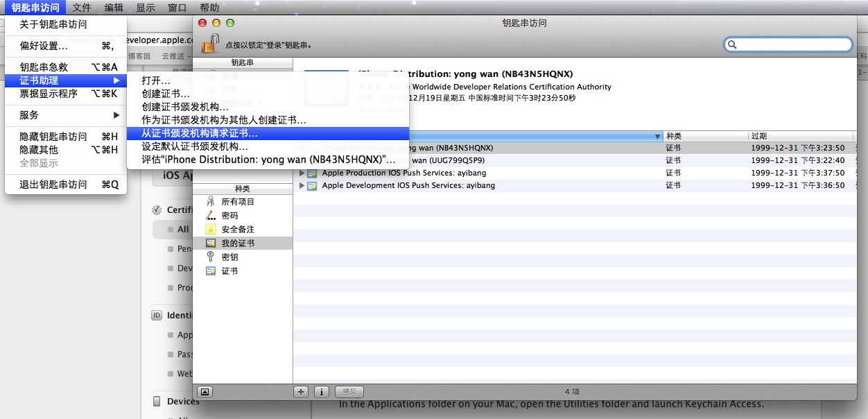868x419 pixels.
Task: Select the row ending wan (NB43N5HQNX)
Action: pos(575,148)
